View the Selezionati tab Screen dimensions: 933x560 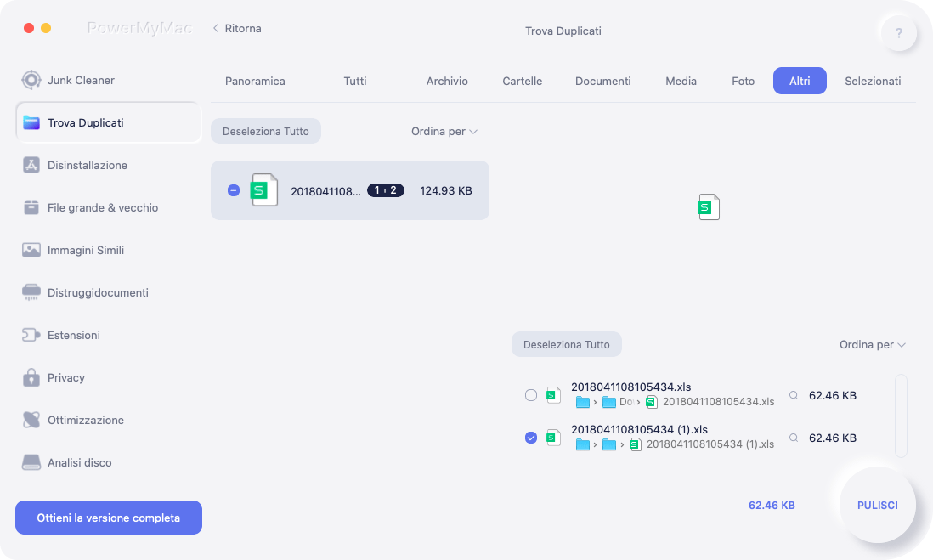[x=873, y=81]
